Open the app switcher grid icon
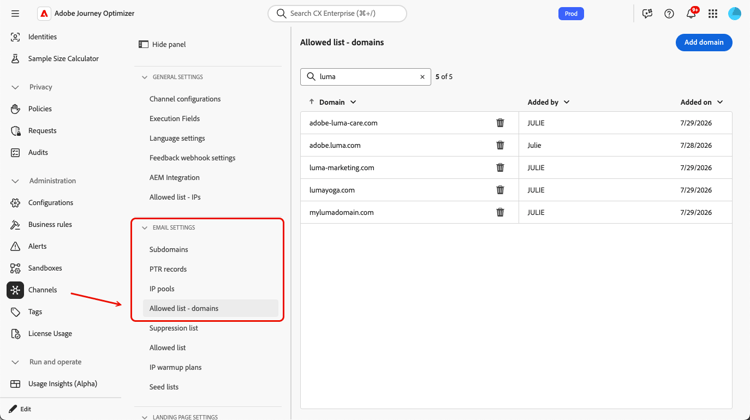The height and width of the screenshot is (420, 750). click(713, 13)
